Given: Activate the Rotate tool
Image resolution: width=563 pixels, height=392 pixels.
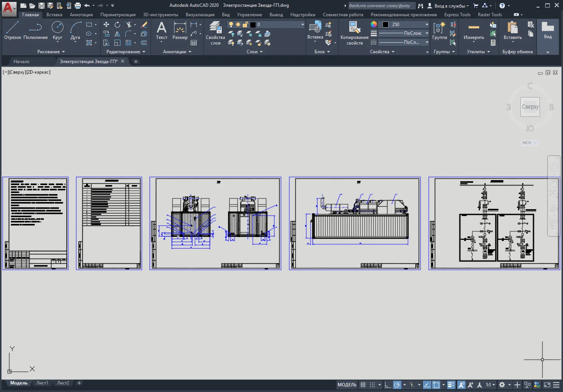Looking at the screenshot, I should [x=117, y=25].
